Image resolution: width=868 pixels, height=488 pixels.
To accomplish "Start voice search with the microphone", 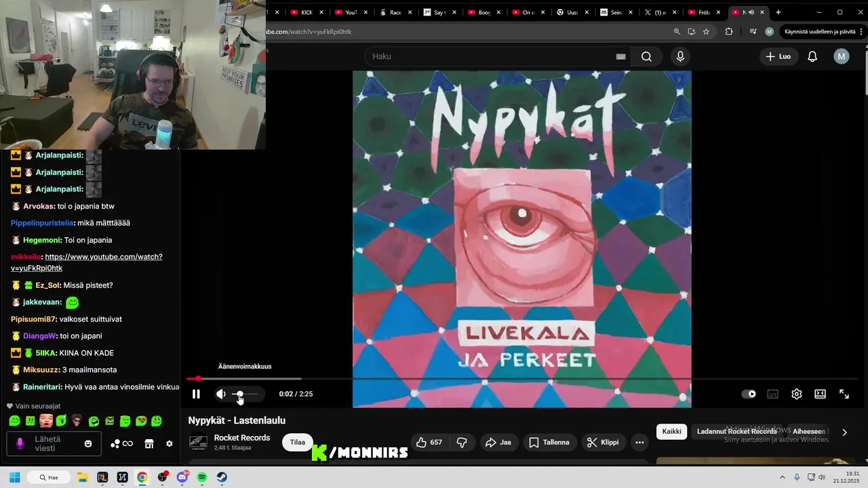I will (680, 56).
